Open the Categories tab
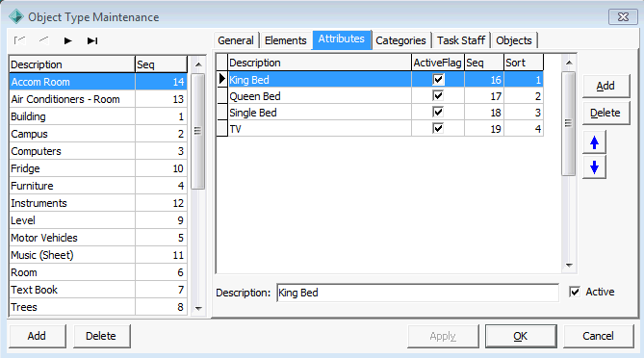 point(400,40)
